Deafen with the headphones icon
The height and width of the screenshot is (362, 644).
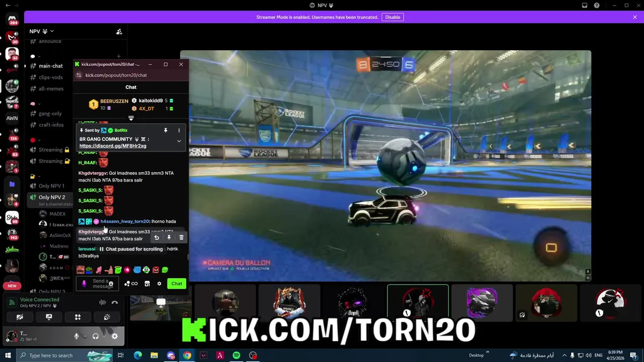[96, 336]
